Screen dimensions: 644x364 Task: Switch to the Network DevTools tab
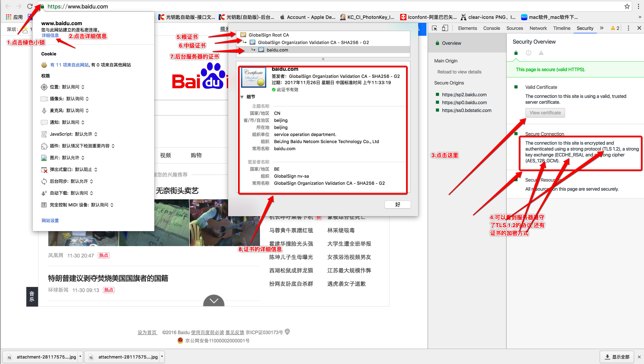[538, 28]
